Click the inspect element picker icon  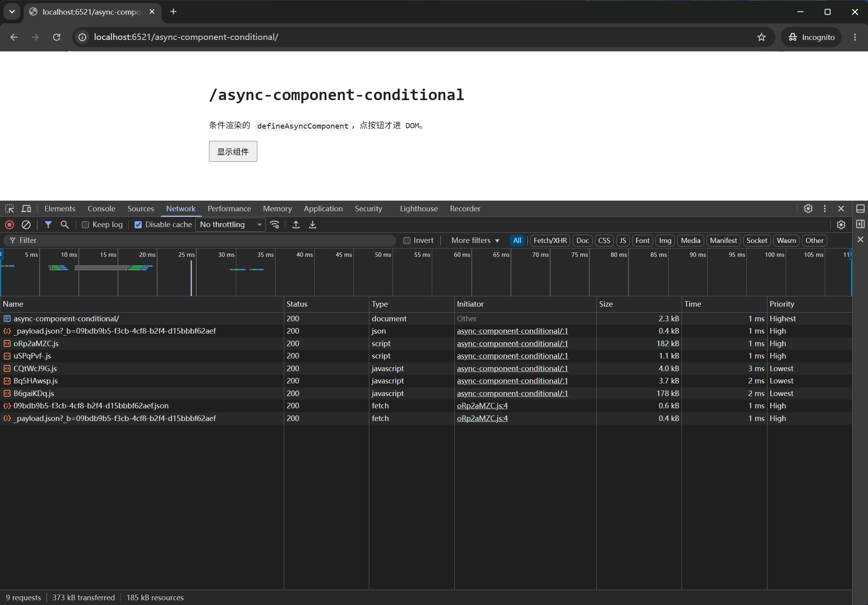coord(9,209)
